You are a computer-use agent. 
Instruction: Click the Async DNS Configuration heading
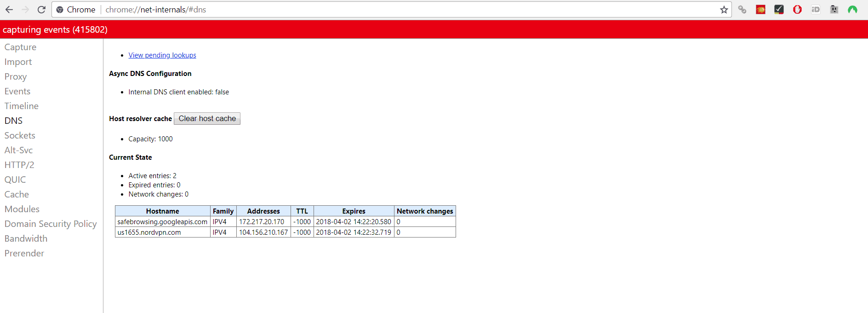(x=150, y=74)
